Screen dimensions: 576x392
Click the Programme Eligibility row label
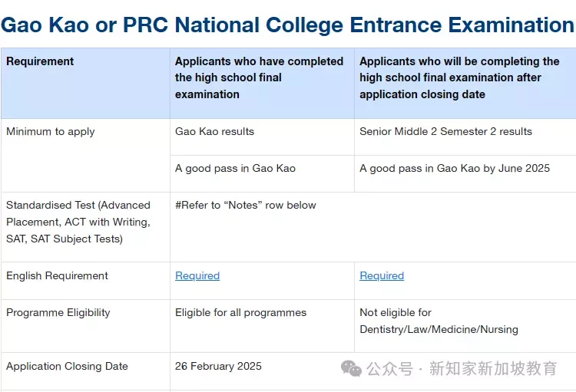point(58,312)
